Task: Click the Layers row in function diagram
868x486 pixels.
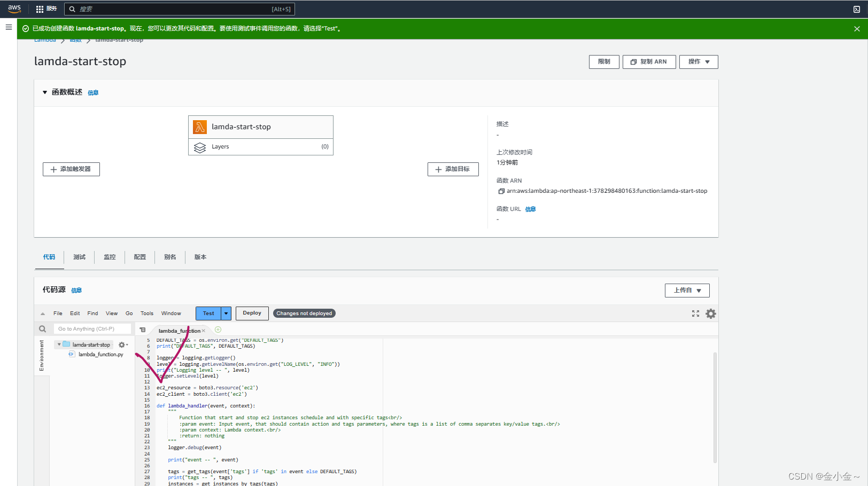Action: pyautogui.click(x=261, y=147)
